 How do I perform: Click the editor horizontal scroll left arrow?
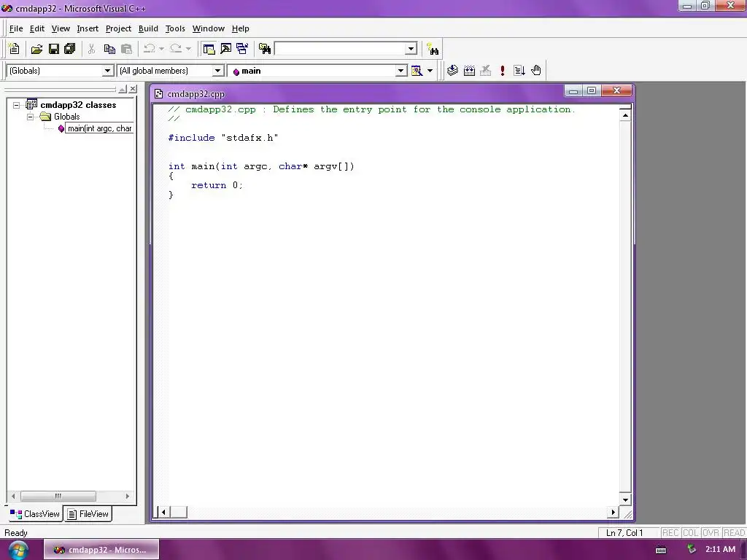163,513
